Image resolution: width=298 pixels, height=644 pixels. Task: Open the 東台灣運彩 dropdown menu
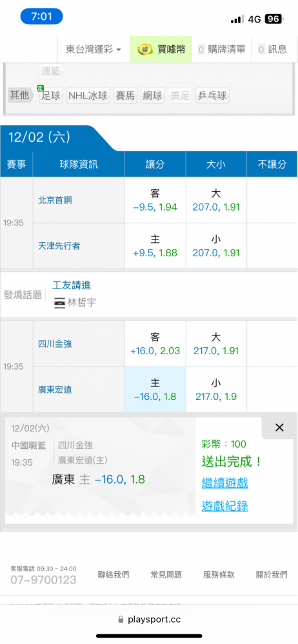[x=94, y=50]
